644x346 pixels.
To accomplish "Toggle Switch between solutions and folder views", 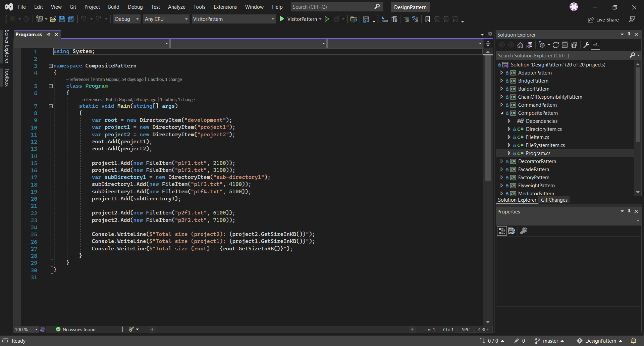I will pos(529,45).
